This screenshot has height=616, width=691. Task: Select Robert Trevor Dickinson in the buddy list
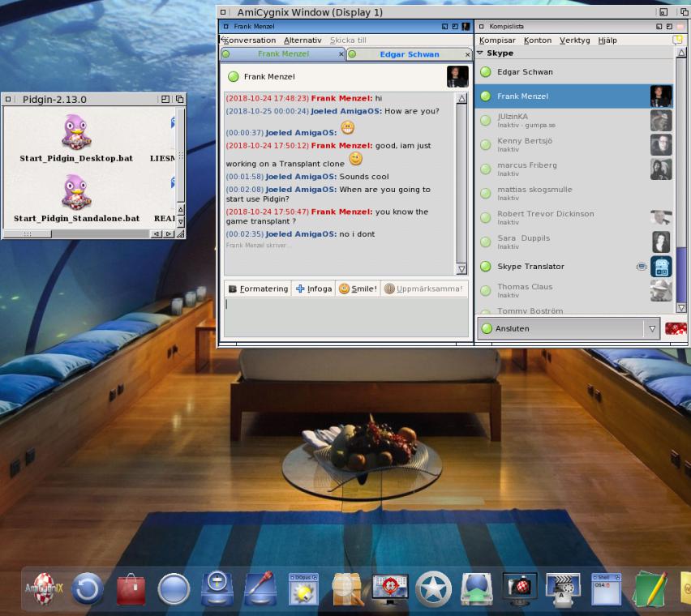pyautogui.click(x=575, y=217)
